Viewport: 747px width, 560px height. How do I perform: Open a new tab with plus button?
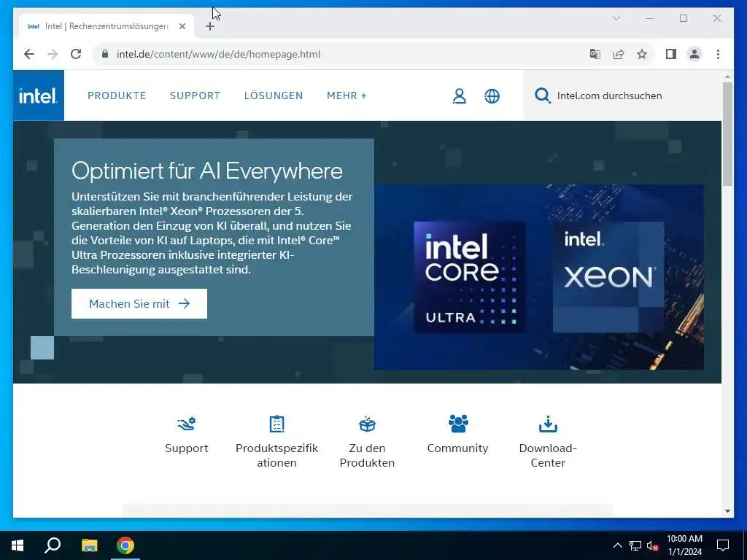tap(210, 26)
